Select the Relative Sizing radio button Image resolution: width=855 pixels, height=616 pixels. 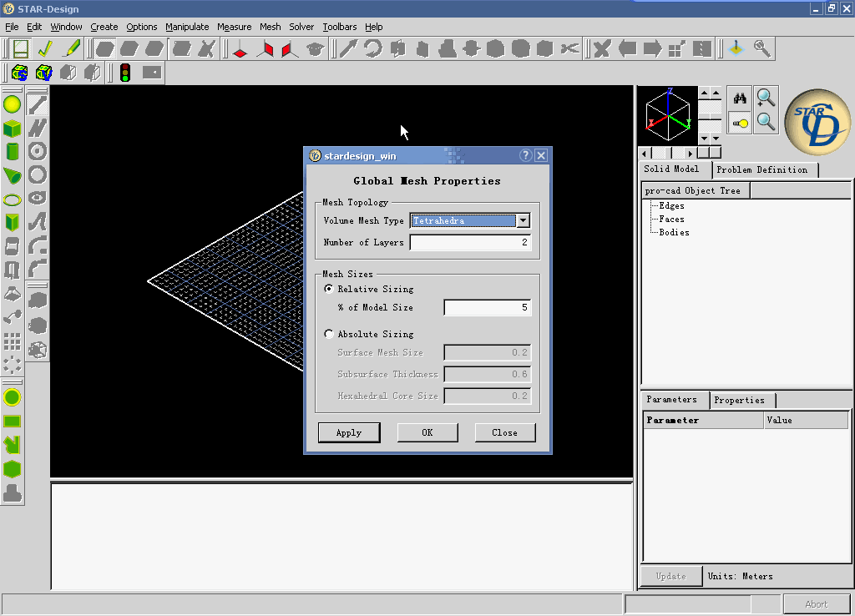point(329,289)
